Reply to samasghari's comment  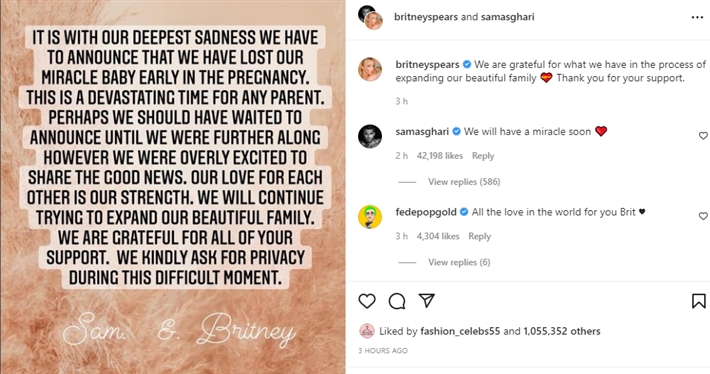[x=483, y=156]
